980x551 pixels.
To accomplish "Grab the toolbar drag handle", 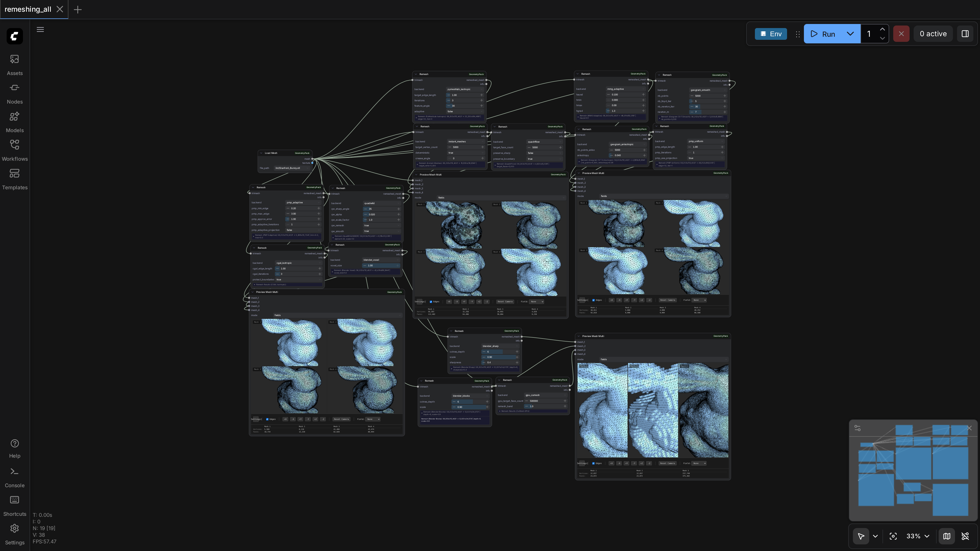I will [x=797, y=34].
